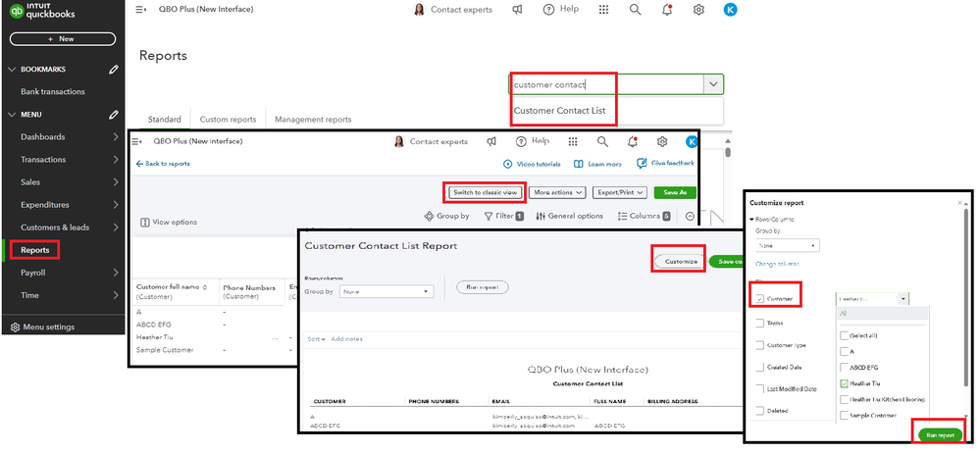Enable the Deleted filter checkbox
The image size is (980, 454).
759,411
